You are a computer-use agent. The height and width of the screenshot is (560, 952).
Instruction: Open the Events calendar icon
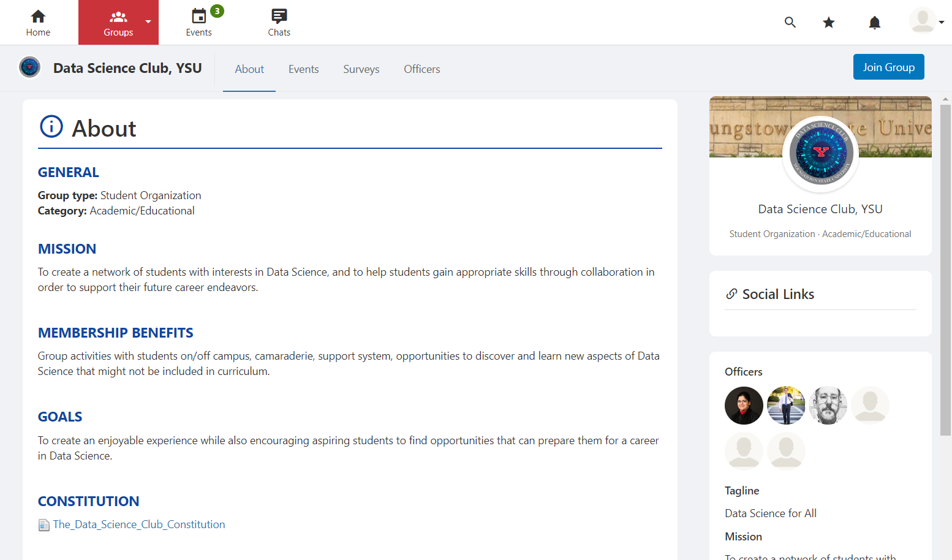coord(199,17)
